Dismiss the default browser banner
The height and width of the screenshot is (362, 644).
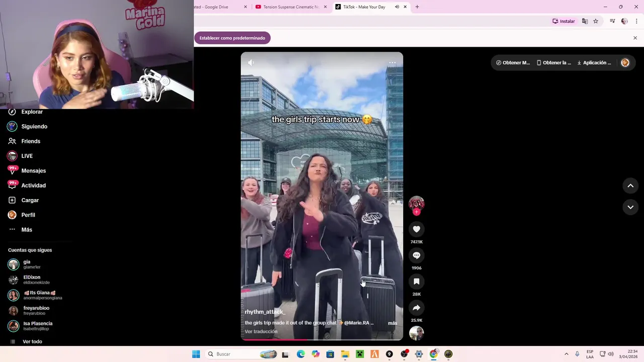pos(635,38)
